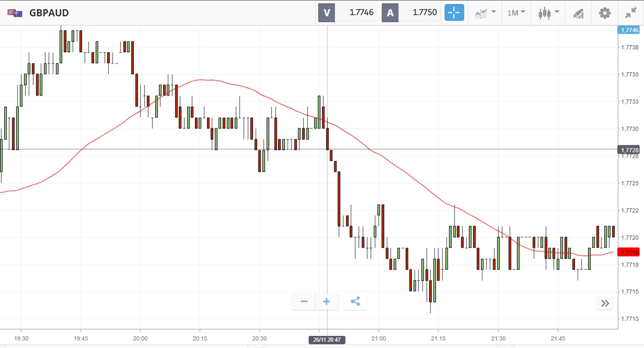The width and height of the screenshot is (644, 348).
Task: Collapse chart with the shrink arrows icon
Action: (x=631, y=13)
